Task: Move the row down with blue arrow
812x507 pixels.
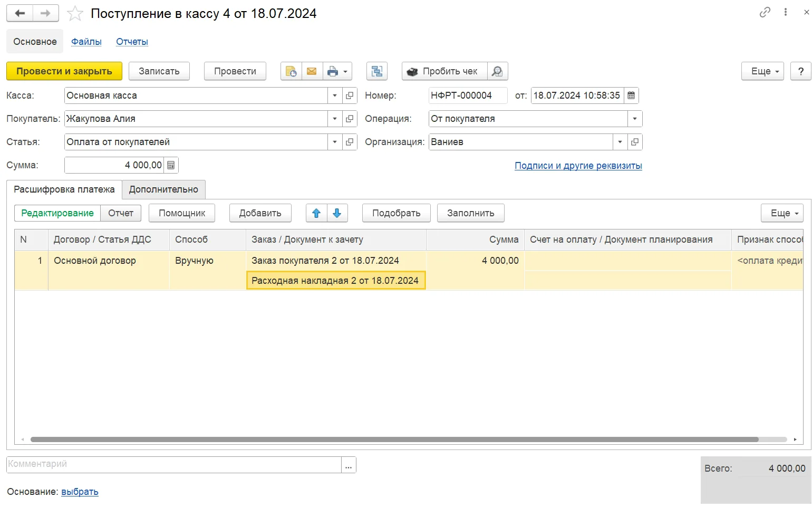Action: pos(337,213)
